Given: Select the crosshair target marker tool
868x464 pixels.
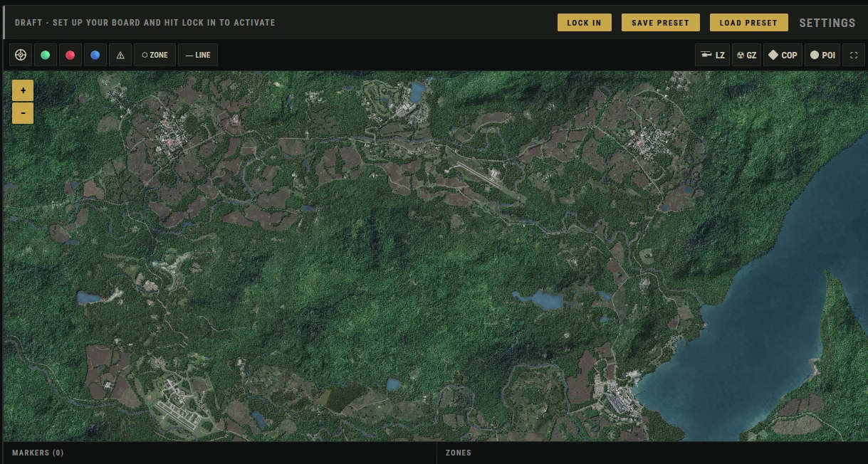Looking at the screenshot, I should coord(21,55).
